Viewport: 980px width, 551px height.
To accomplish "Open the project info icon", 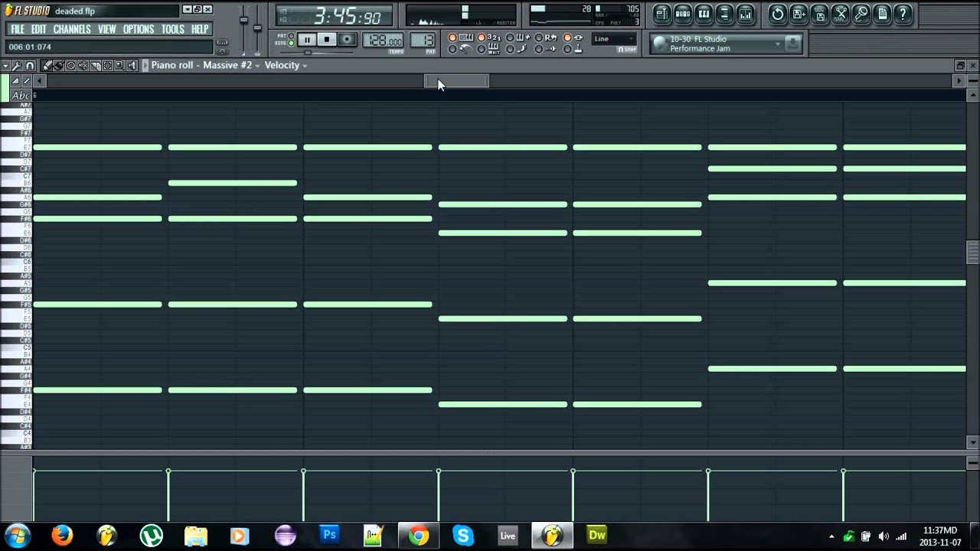I will point(883,14).
